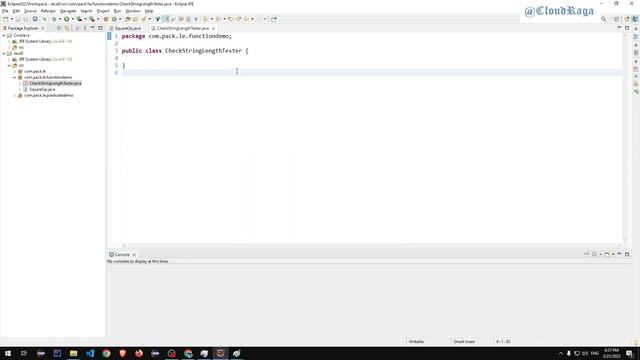Click the Open Console icon
This screenshot has height=360, width=640.
point(607,254)
